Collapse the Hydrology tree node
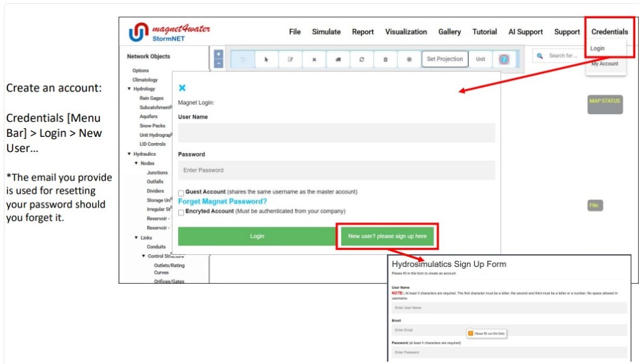Screen dimensions: 639x364 click(x=129, y=89)
